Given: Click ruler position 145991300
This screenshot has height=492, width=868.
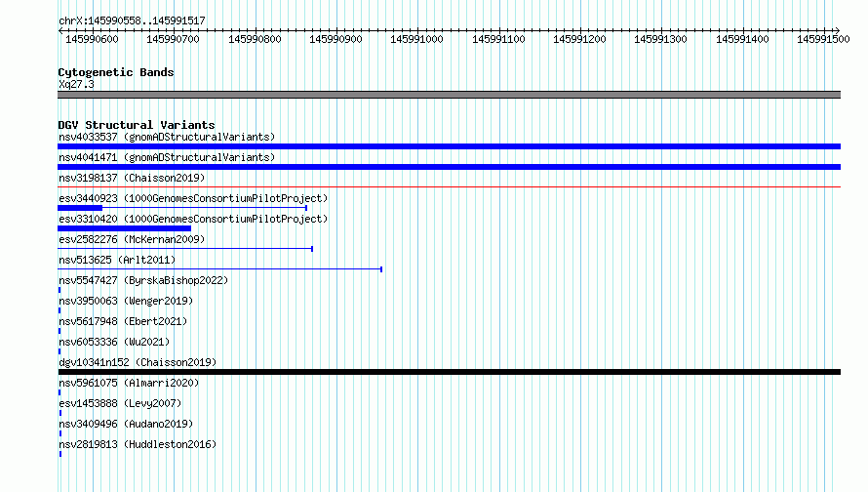Looking at the screenshot, I should [660, 39].
